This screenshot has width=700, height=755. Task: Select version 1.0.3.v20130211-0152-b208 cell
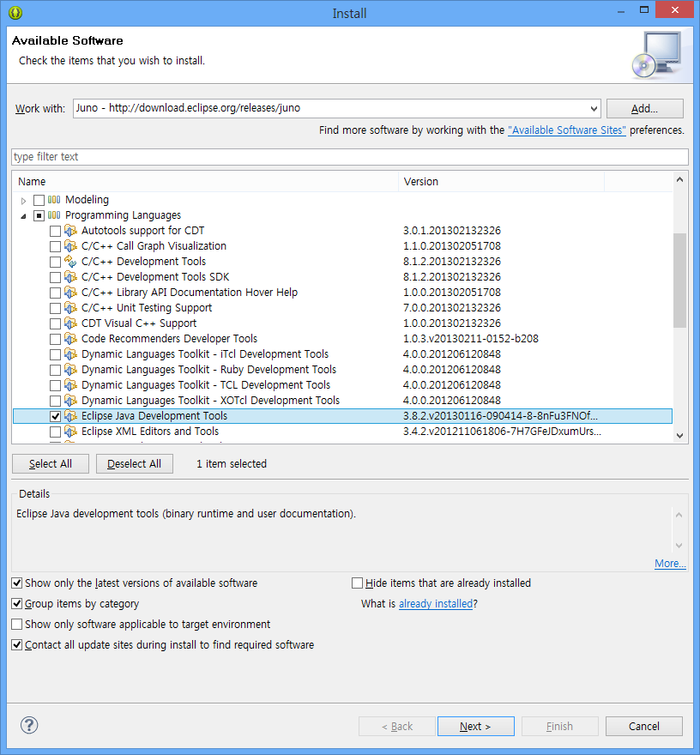point(471,339)
